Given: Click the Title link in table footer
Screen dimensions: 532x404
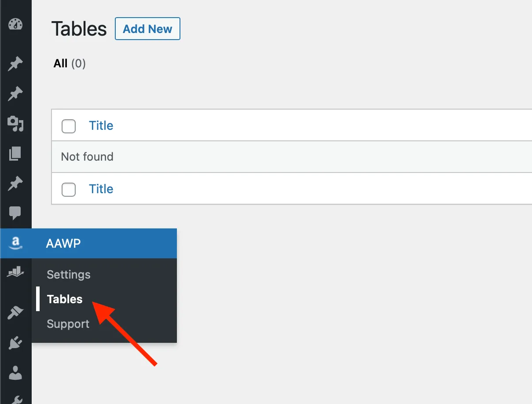Looking at the screenshot, I should [x=101, y=189].
